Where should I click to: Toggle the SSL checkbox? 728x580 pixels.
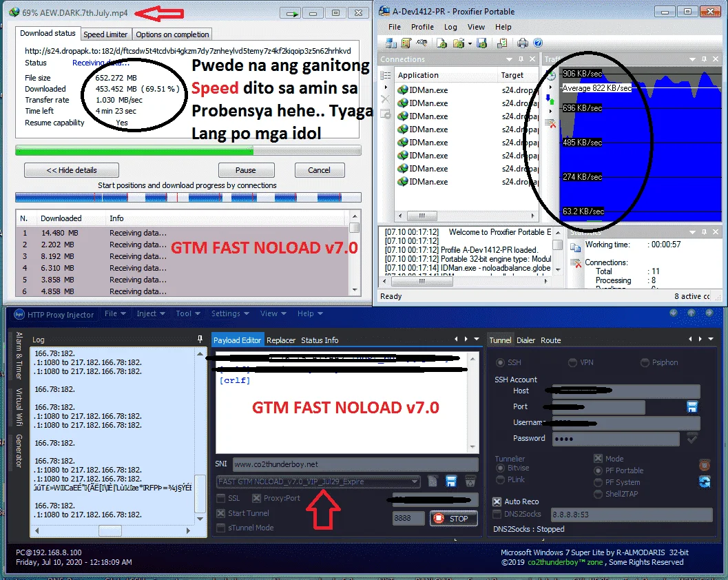pyautogui.click(x=220, y=498)
